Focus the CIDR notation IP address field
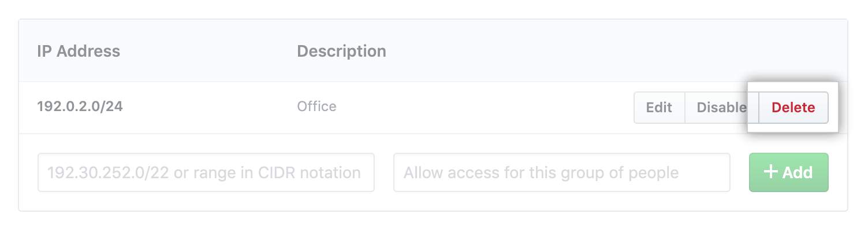868x232 pixels. [206, 172]
